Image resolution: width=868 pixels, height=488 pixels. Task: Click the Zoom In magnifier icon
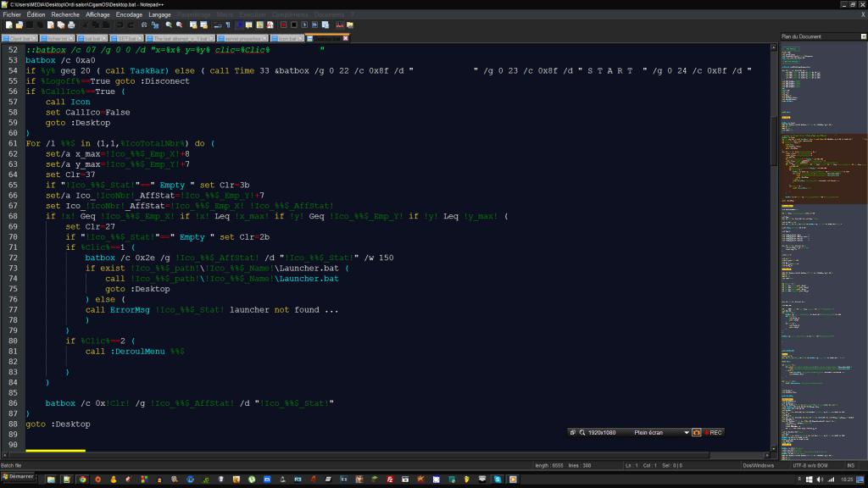click(x=169, y=25)
